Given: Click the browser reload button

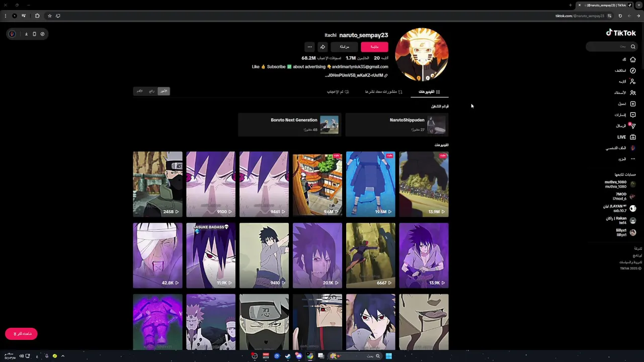Looking at the screenshot, I should coord(620,16).
